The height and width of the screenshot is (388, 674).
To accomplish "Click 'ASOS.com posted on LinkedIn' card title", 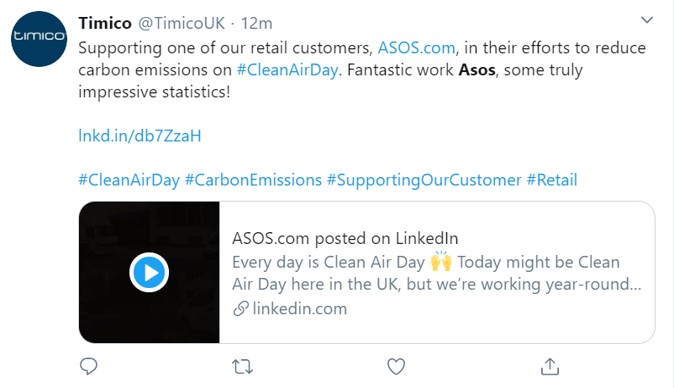I will (345, 238).
